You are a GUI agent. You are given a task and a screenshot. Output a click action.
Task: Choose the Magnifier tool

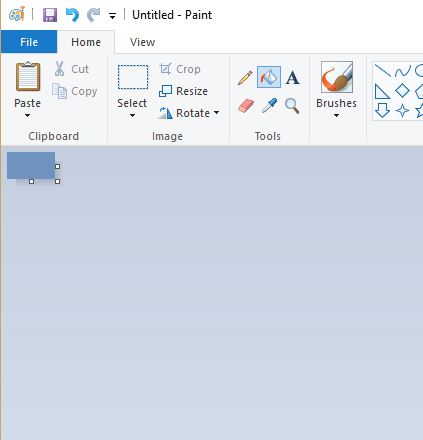point(292,106)
